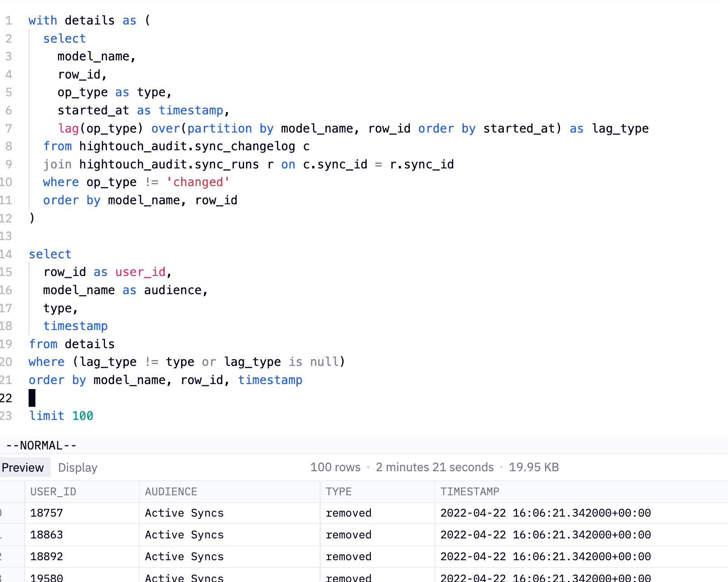Click the block cursor on line 22
The image size is (728, 582).
32,398
